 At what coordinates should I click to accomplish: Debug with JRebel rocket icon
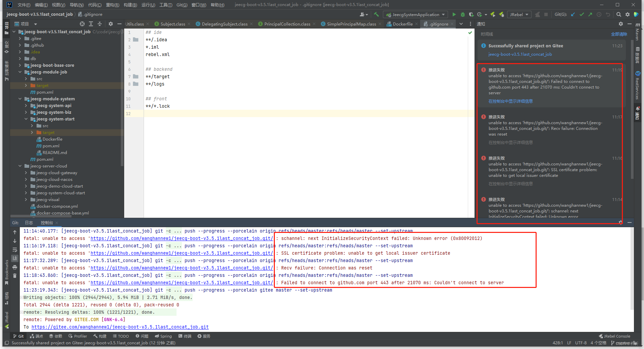pyautogui.click(x=501, y=14)
